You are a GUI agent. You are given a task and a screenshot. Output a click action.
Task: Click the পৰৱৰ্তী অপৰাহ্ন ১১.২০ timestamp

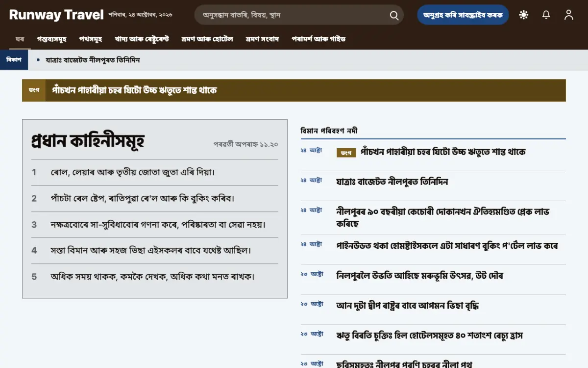(x=246, y=144)
